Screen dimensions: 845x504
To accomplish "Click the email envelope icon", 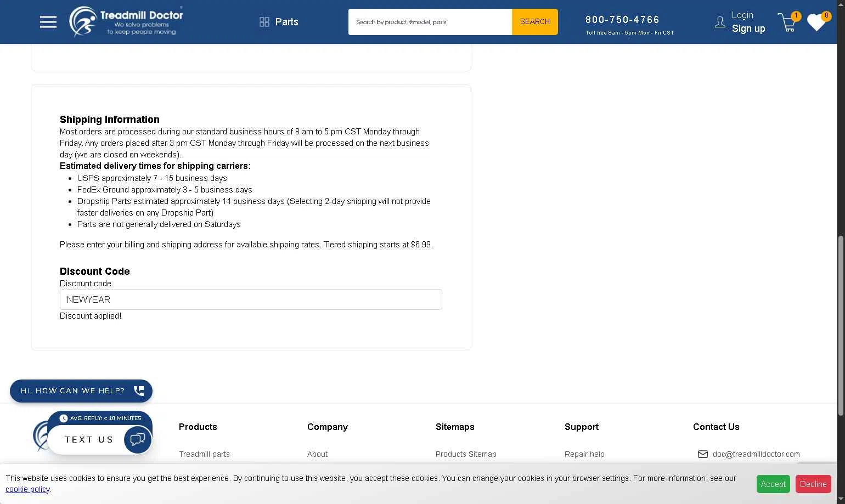I will [702, 454].
